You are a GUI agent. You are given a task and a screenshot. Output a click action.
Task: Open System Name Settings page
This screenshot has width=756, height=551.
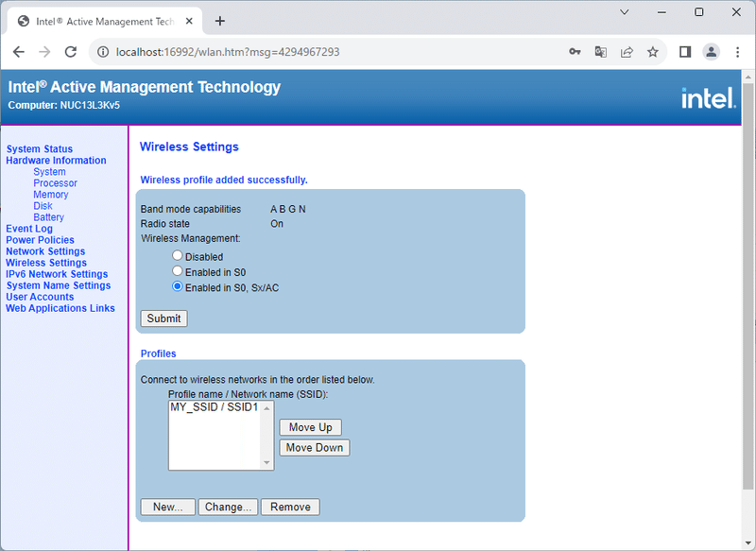pyautogui.click(x=59, y=285)
